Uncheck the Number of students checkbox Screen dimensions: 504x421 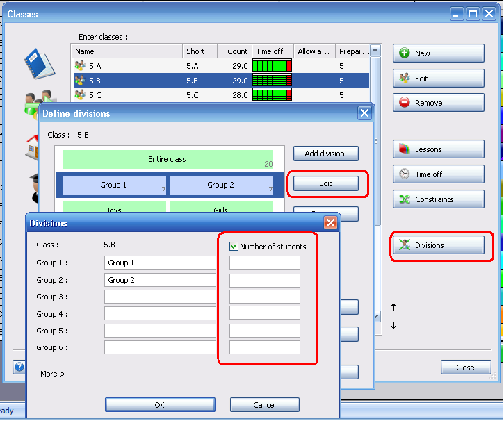(234, 246)
